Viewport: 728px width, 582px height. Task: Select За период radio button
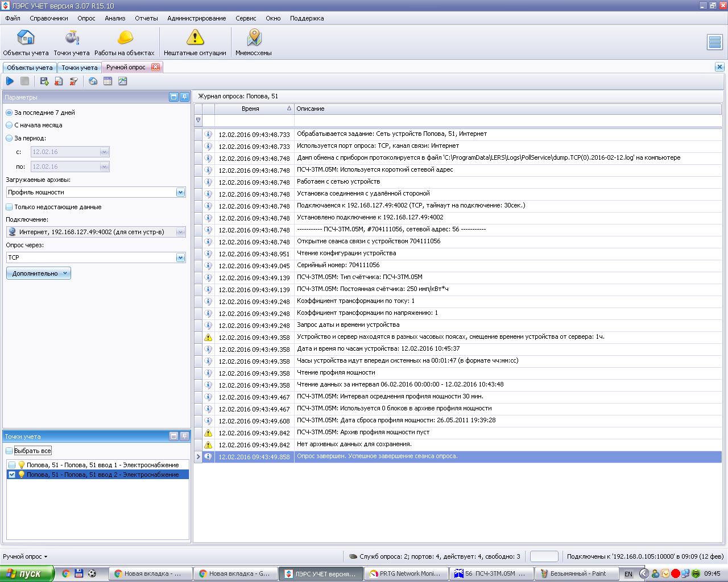(9, 138)
